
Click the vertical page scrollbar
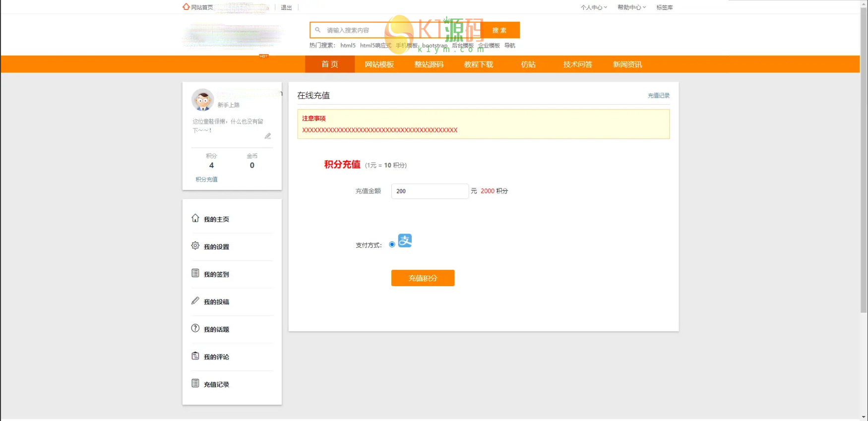(x=864, y=159)
